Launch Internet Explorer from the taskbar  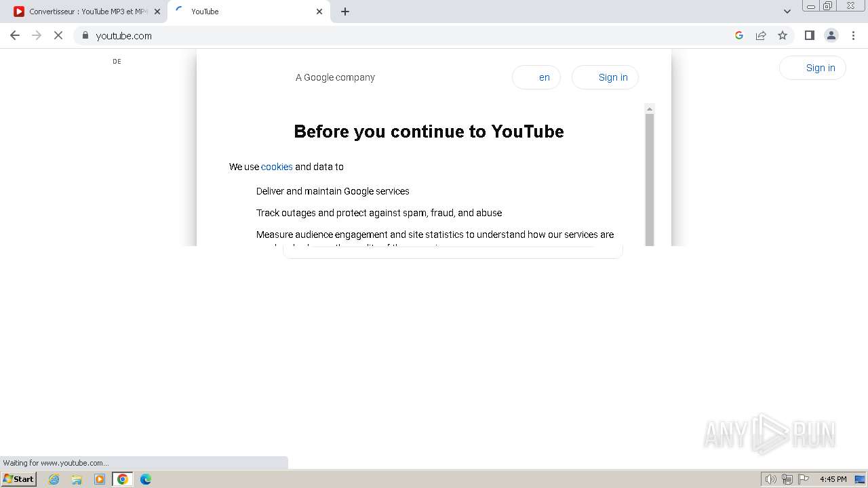54,479
